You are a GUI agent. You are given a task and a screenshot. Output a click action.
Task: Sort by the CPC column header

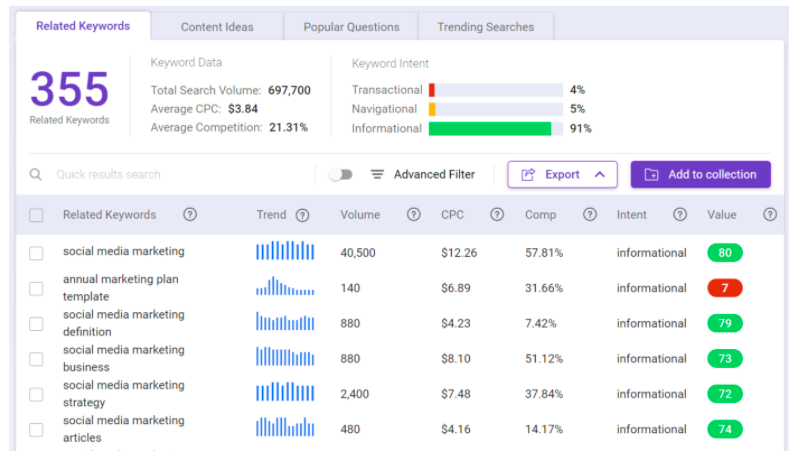[x=452, y=215]
